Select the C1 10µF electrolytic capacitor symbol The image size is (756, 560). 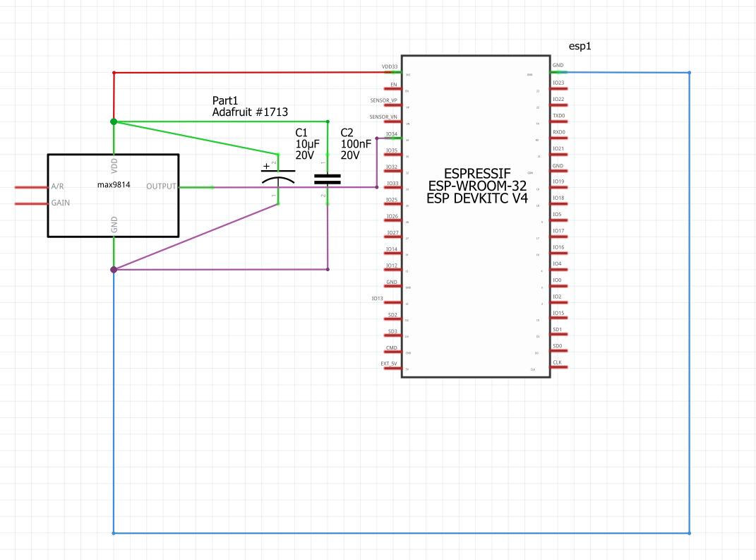click(278, 177)
